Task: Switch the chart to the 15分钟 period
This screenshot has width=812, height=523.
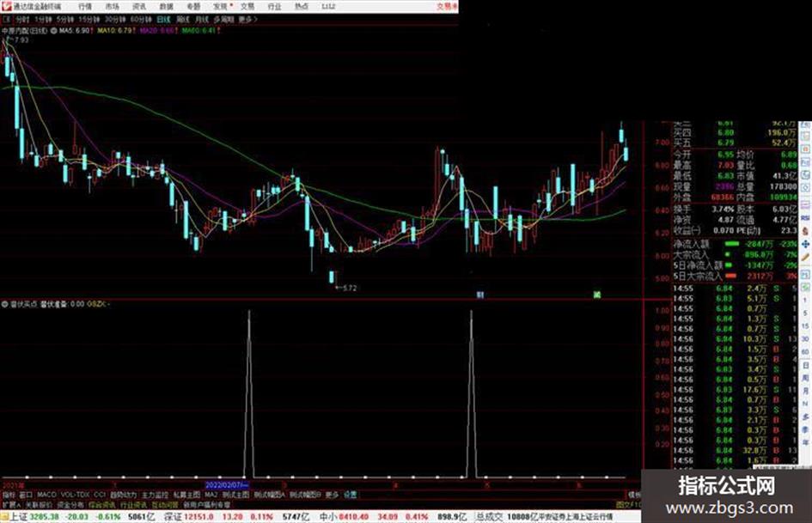Action: coord(89,20)
